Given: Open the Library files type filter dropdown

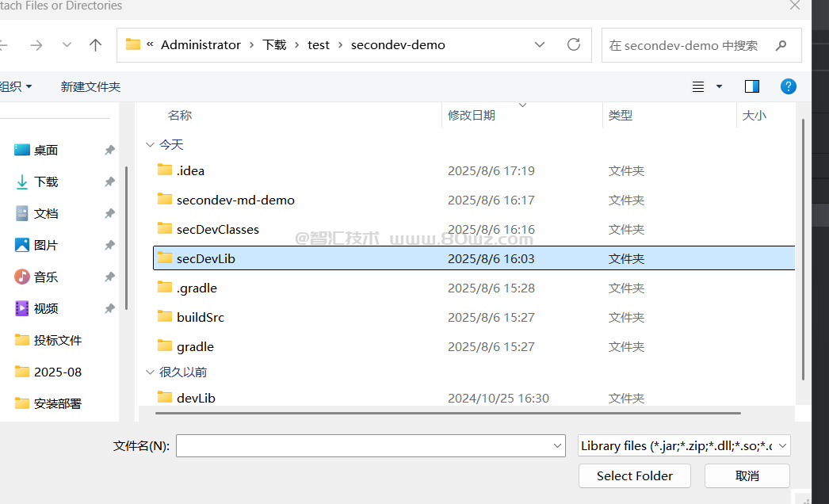Looking at the screenshot, I should (x=685, y=446).
